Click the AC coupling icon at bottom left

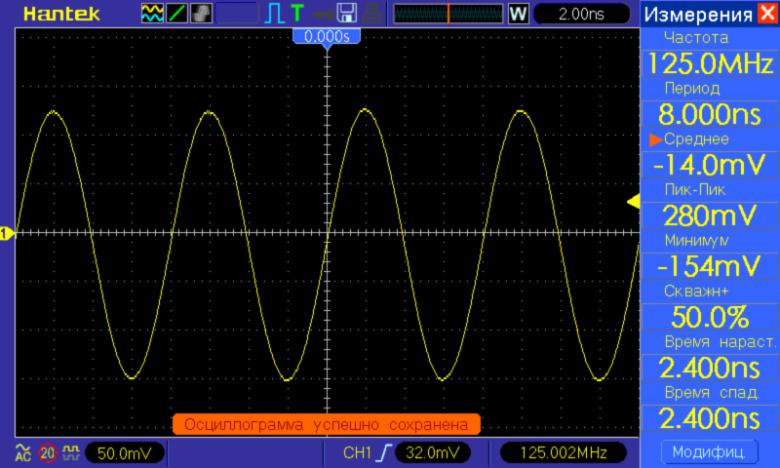24,453
